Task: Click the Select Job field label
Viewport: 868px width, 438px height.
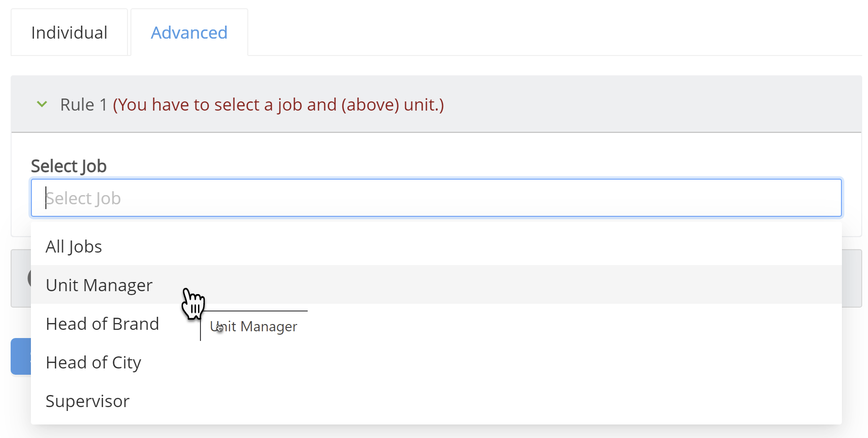Action: pos(69,166)
